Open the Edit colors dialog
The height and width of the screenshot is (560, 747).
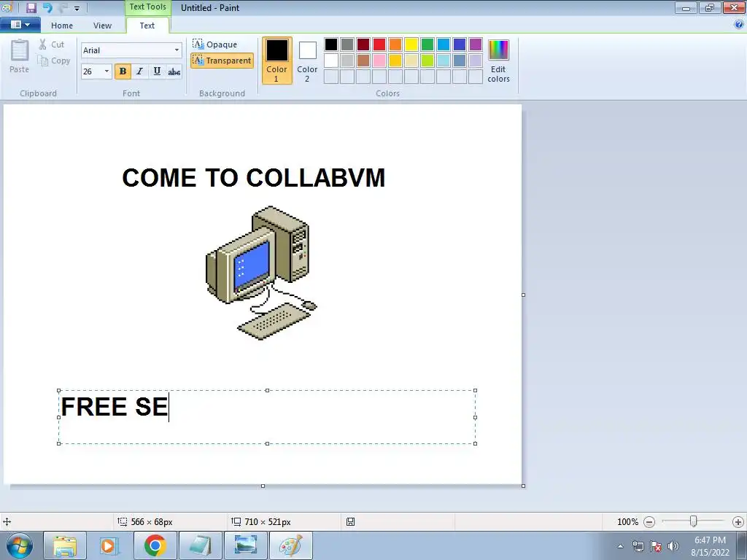tap(498, 61)
